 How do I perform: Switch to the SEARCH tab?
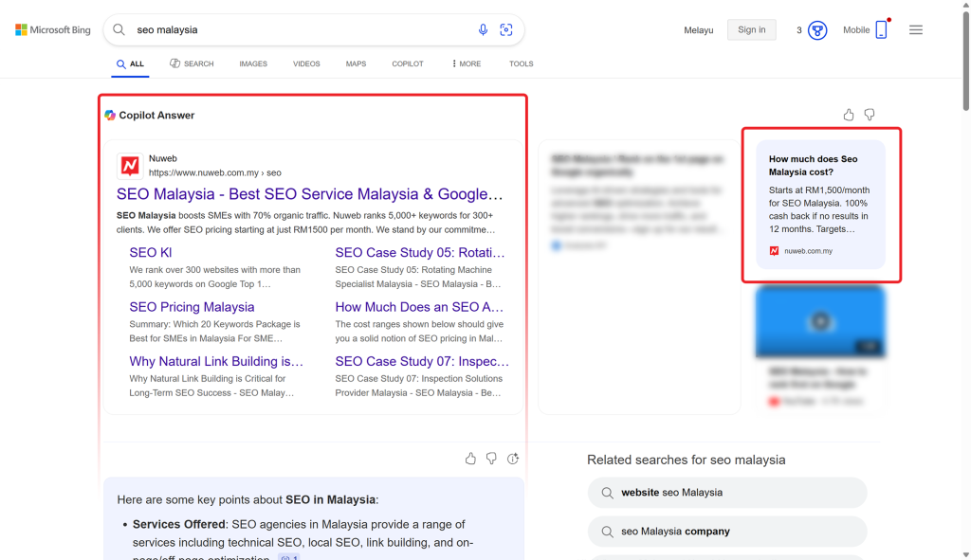point(192,63)
